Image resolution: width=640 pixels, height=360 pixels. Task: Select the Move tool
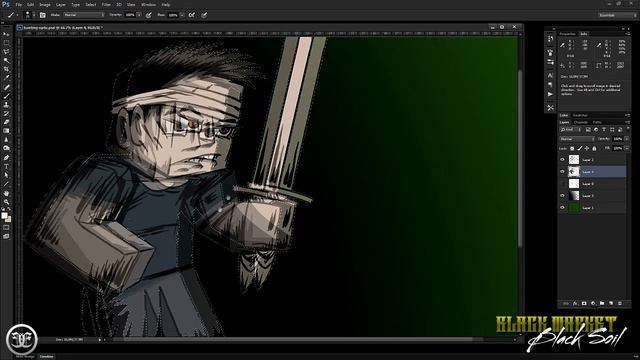tap(6, 34)
